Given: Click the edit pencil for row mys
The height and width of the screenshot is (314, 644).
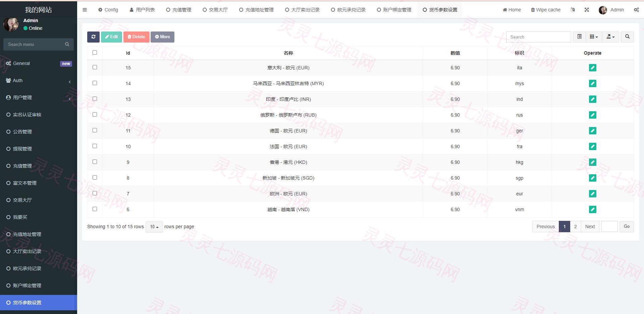Looking at the screenshot, I should click(592, 83).
